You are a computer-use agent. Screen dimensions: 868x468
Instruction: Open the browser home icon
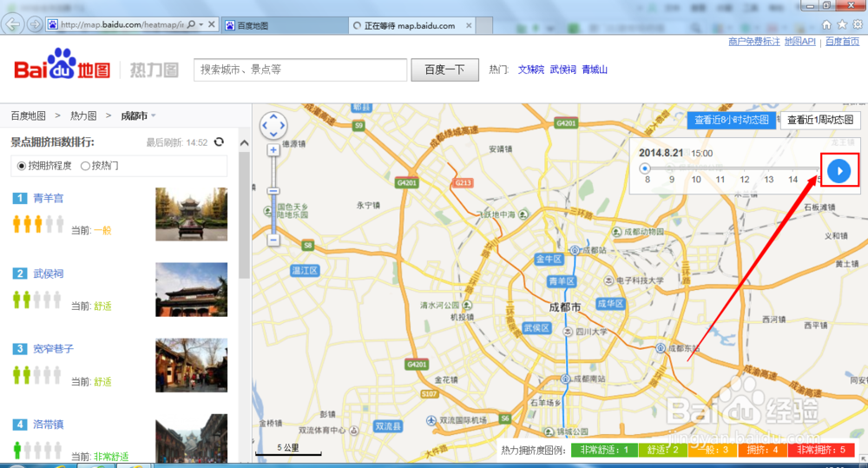click(x=826, y=24)
